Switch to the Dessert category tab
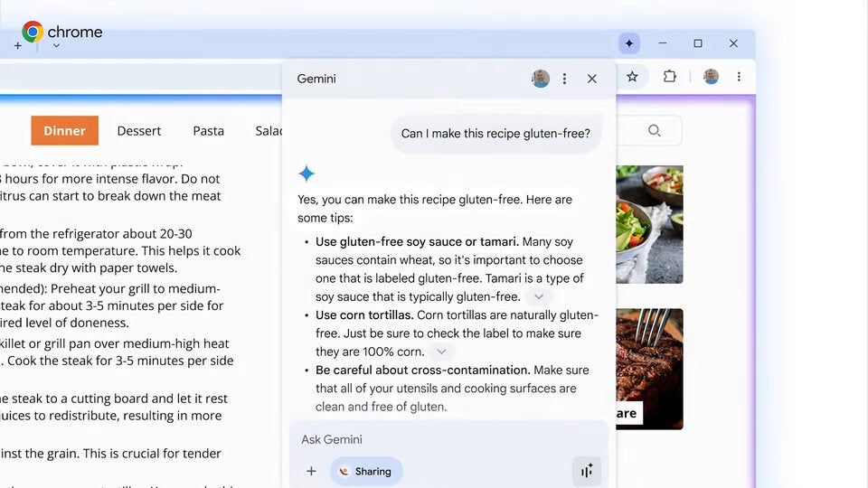 point(139,131)
